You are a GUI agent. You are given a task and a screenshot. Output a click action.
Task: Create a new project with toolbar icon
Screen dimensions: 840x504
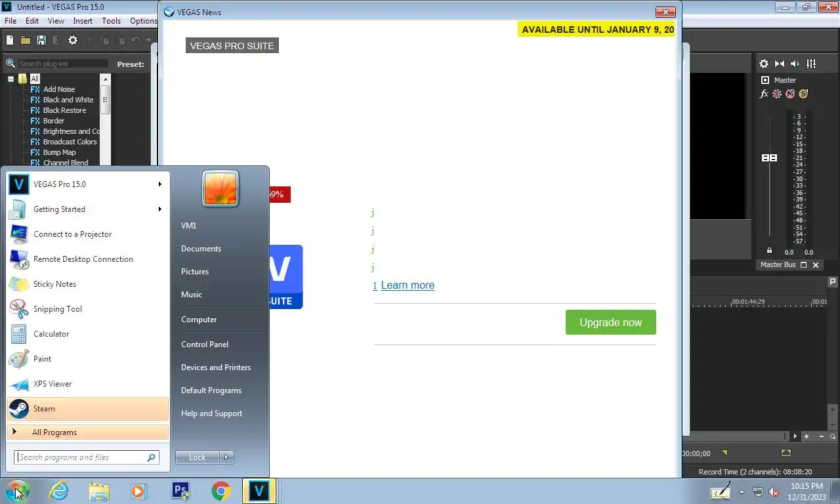click(x=10, y=41)
